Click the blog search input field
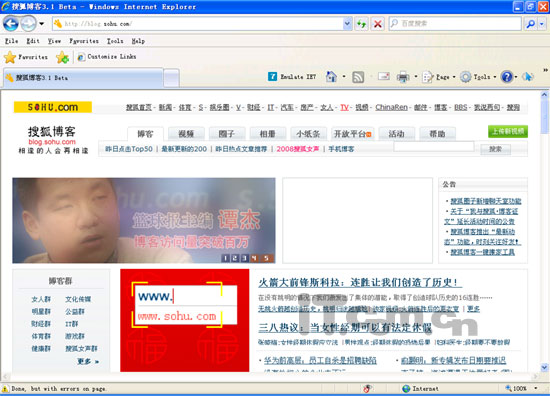Image resolution: width=550 pixels, height=396 pixels. [x=434, y=147]
